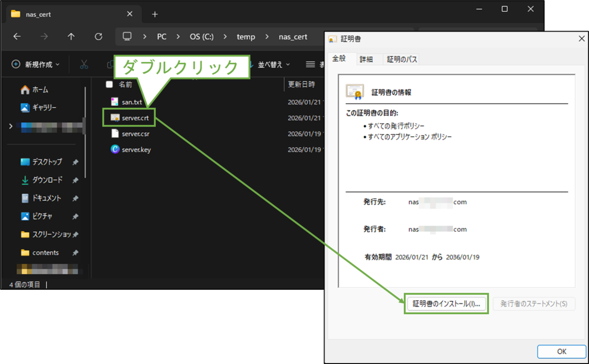Click PC in the address breadcrumb
The image size is (589, 364).
pos(161,37)
